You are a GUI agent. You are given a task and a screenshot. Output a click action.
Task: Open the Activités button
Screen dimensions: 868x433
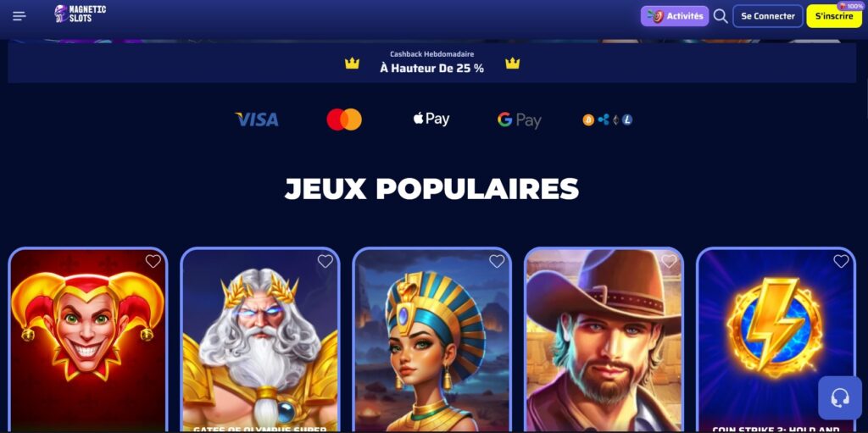(675, 16)
